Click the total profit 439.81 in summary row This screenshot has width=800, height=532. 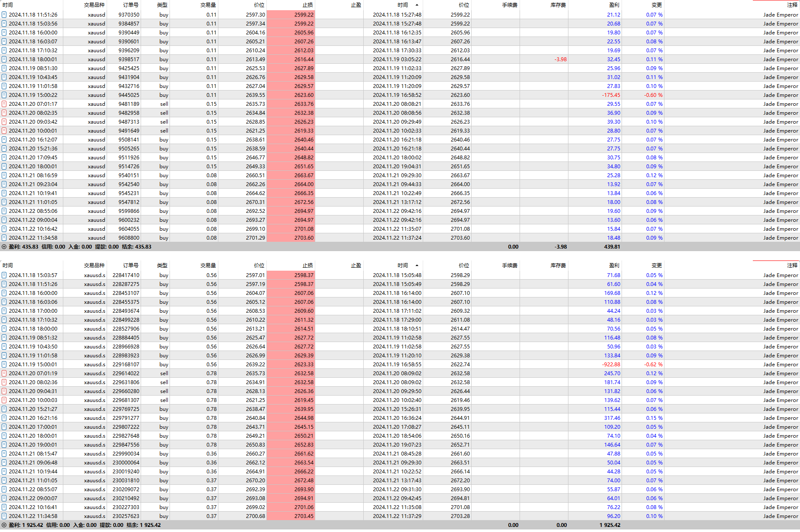point(612,246)
